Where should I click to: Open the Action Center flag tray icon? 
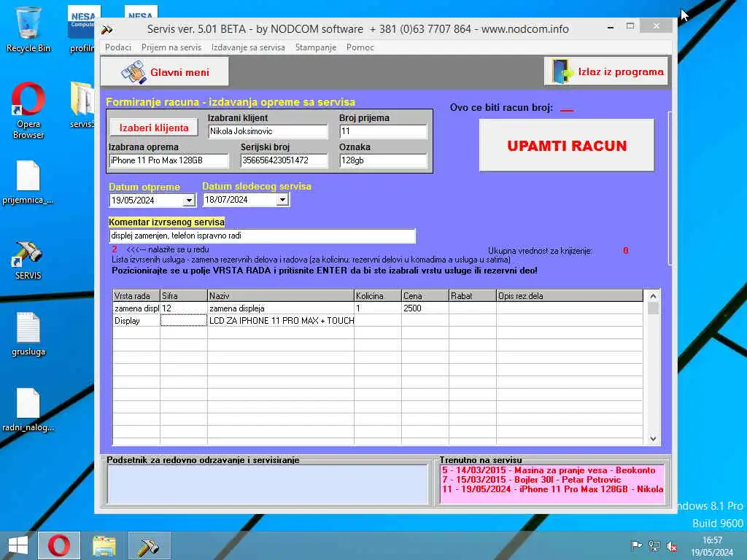(636, 545)
